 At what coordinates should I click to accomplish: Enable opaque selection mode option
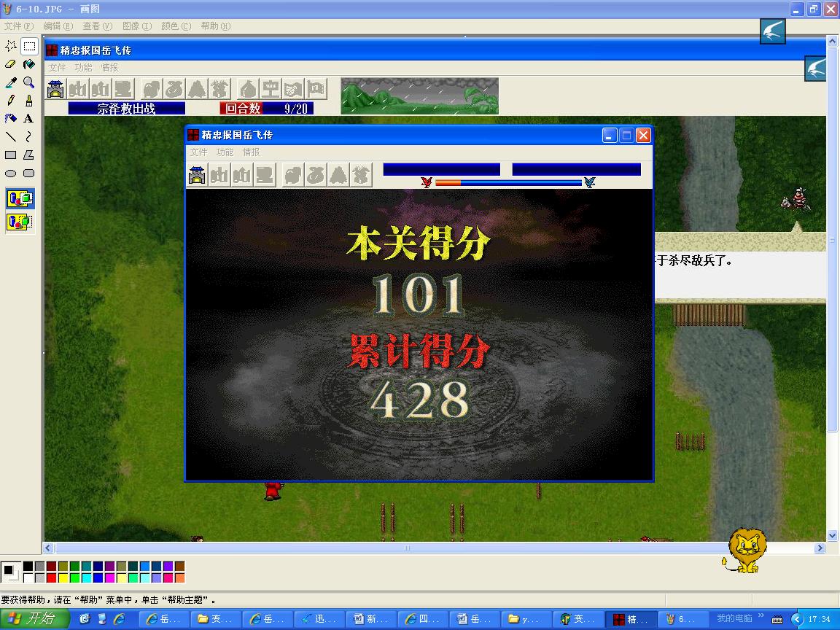[20, 199]
